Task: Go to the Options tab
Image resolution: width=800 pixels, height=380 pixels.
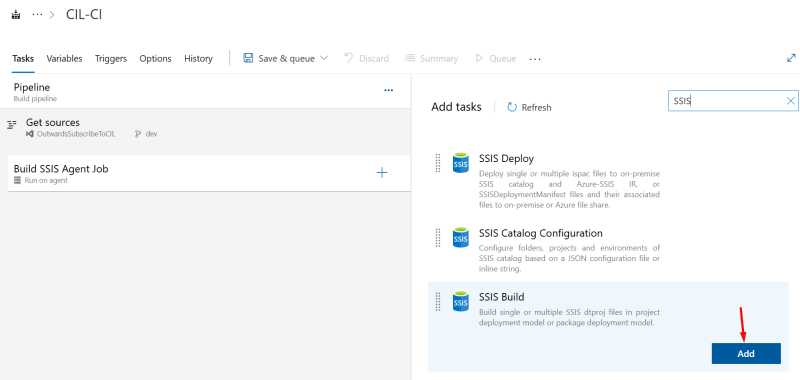Action: click(156, 59)
